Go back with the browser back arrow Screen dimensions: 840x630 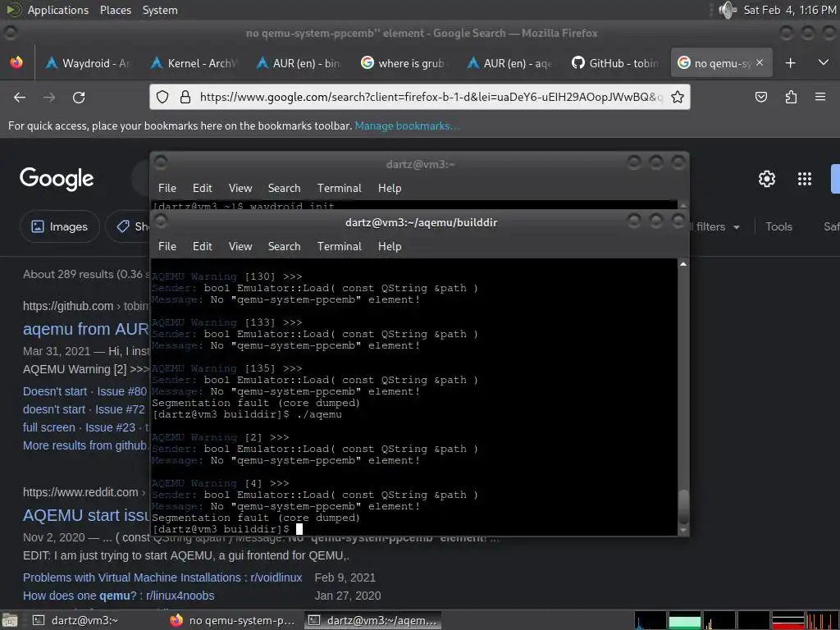click(20, 97)
